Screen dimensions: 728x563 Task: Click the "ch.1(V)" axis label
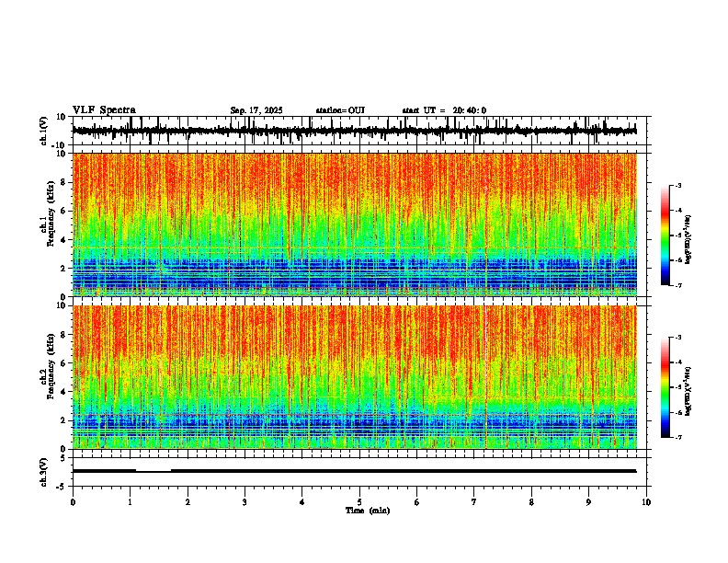44,131
